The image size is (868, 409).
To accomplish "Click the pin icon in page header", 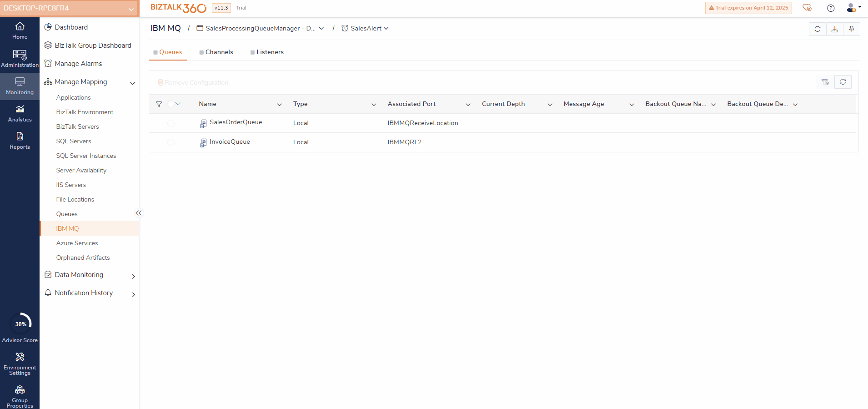I will [x=852, y=29].
